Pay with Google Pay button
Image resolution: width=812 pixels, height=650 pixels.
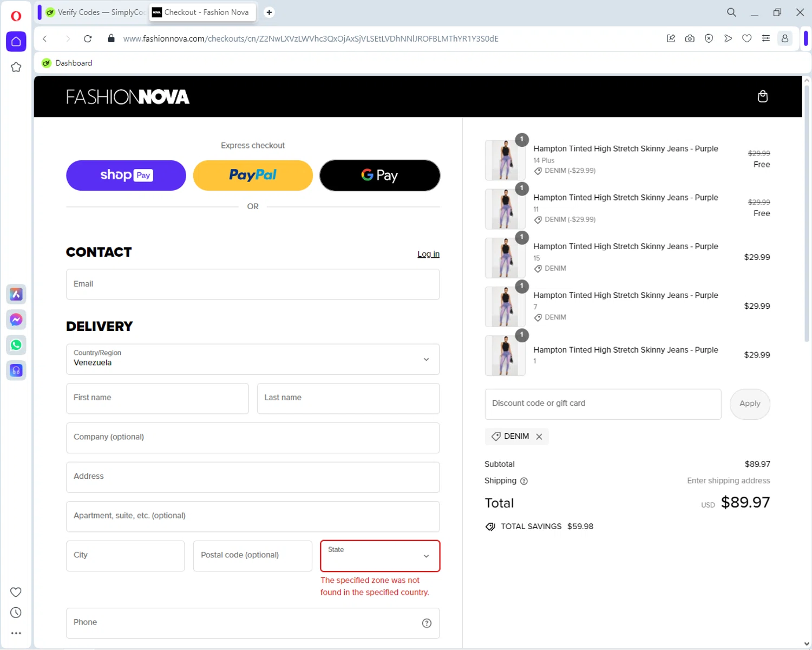pos(380,175)
